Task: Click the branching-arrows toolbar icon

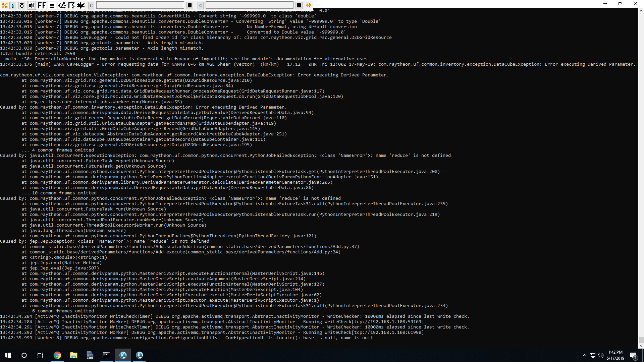Action: 62,5
